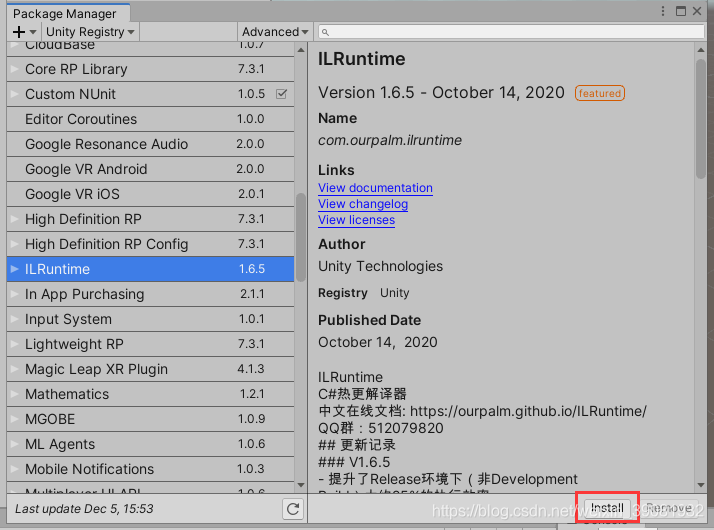Screen dimensions: 714x530
Task: Select In App Purchasing package name
Action: (x=85, y=294)
